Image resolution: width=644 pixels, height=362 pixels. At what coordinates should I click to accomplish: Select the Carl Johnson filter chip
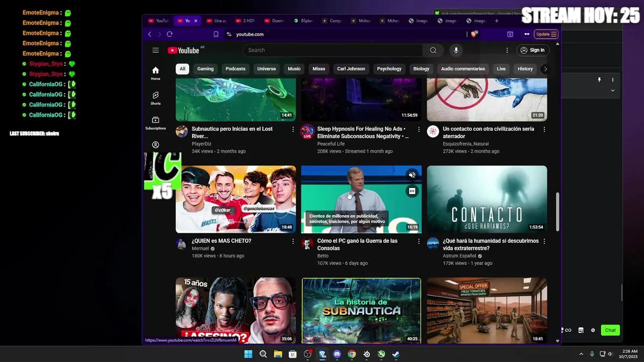click(351, 69)
